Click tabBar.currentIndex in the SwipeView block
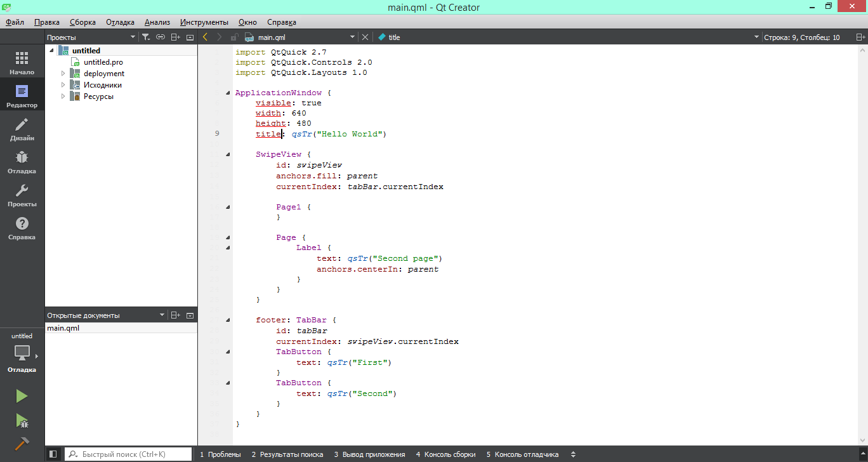Screen dimensions: 868x462 (395, 187)
